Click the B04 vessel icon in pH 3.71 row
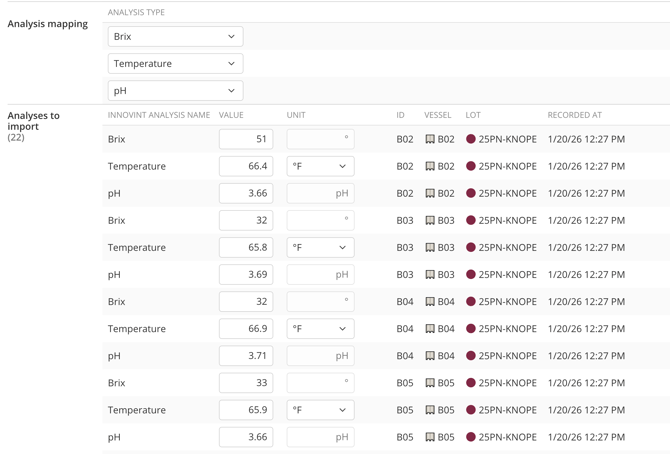 click(x=430, y=356)
